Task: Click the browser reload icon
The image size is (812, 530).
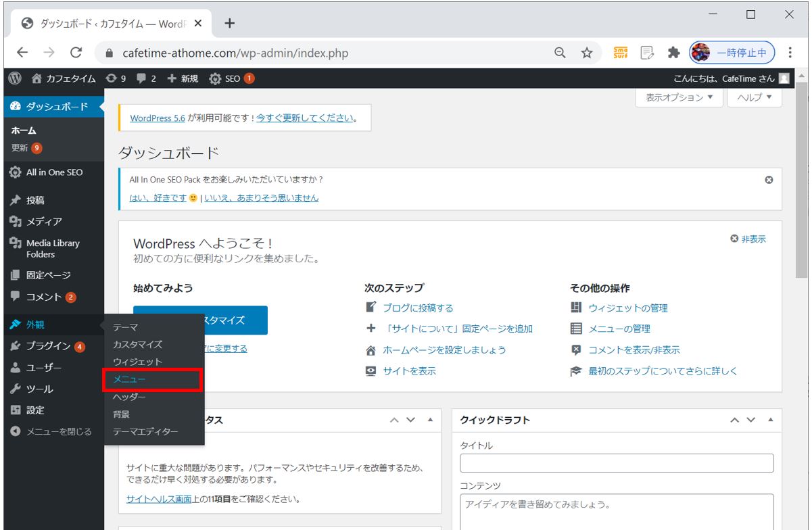Action: click(x=76, y=53)
